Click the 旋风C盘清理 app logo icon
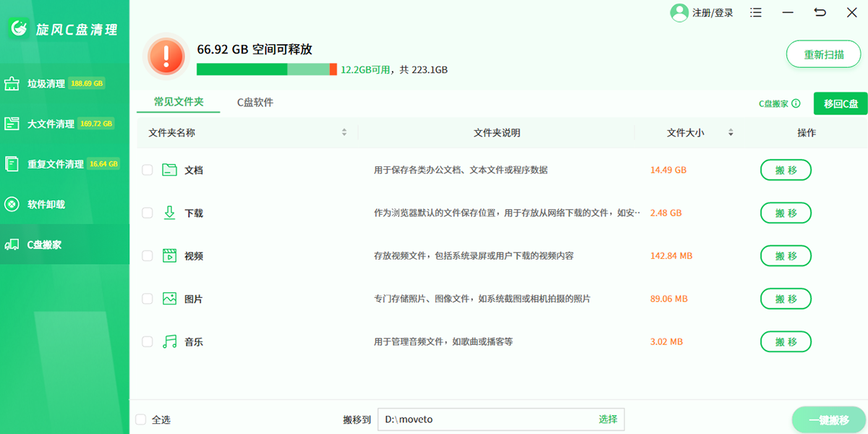 [x=20, y=29]
